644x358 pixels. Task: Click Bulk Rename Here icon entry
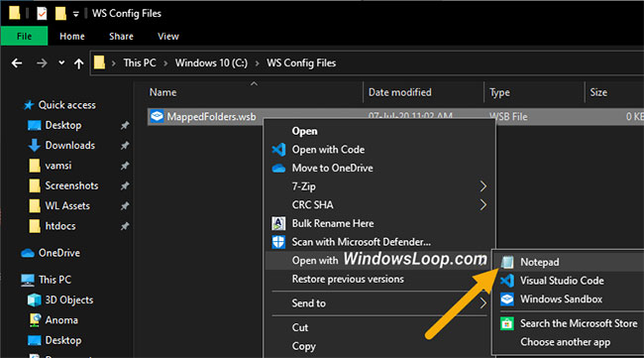(278, 223)
